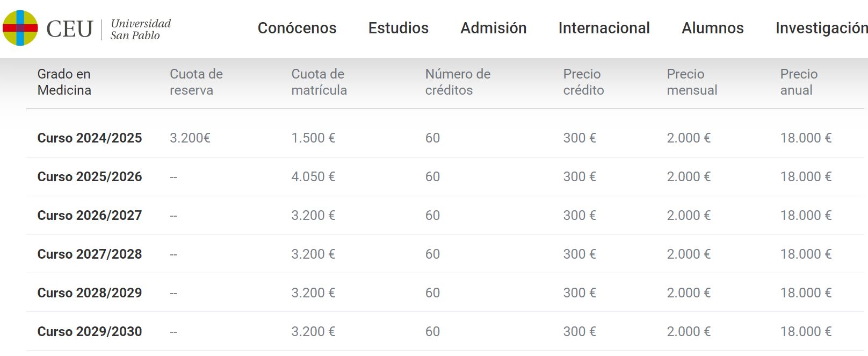Click the 3.200€ reserva fee value
This screenshot has height=356, width=868.
coord(190,138)
